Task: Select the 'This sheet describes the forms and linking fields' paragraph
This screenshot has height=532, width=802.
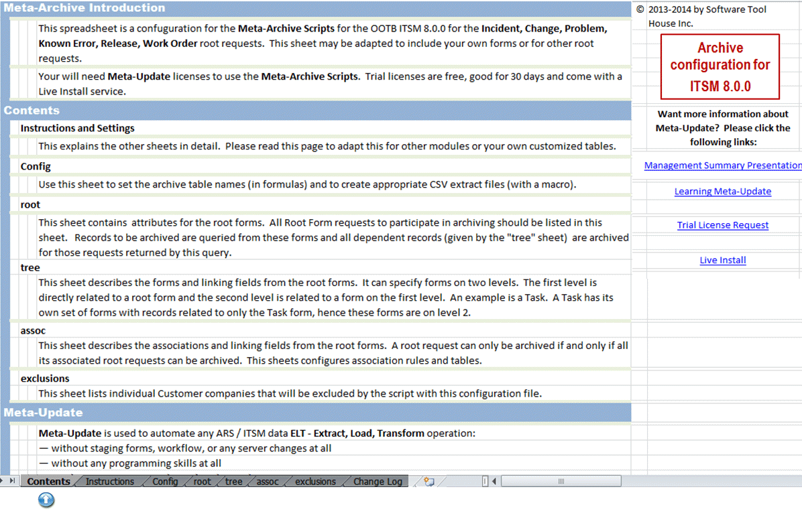Action: [326, 297]
